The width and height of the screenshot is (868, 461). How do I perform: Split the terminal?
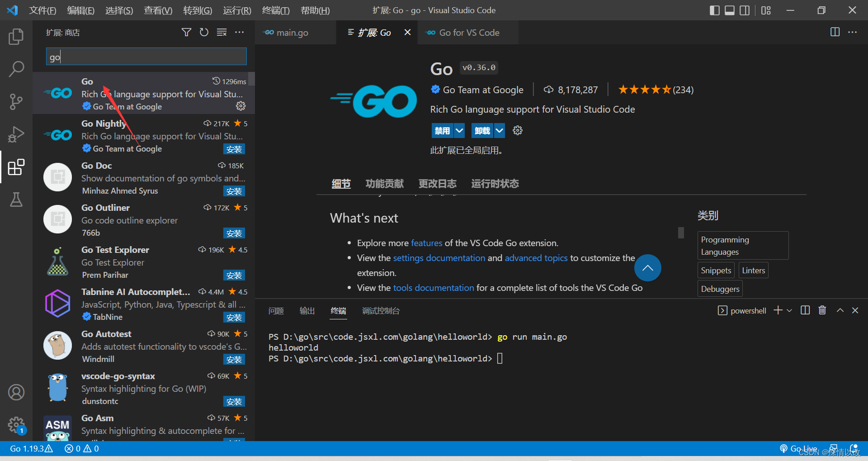(x=805, y=310)
